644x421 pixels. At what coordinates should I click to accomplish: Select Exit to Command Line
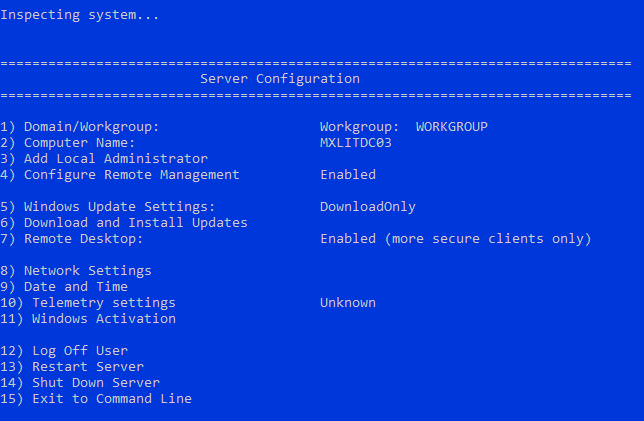point(96,399)
